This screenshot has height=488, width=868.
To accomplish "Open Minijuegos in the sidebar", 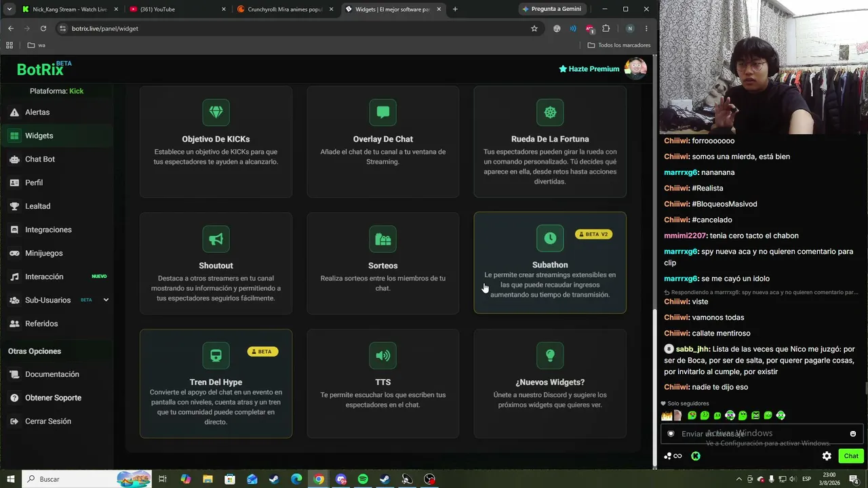I will (x=57, y=253).
